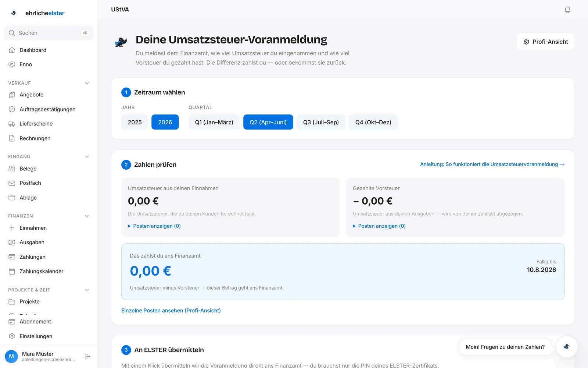Click the Mara Muster avatar circle
Screen dimensions: 588x368
pyautogui.click(x=11, y=356)
